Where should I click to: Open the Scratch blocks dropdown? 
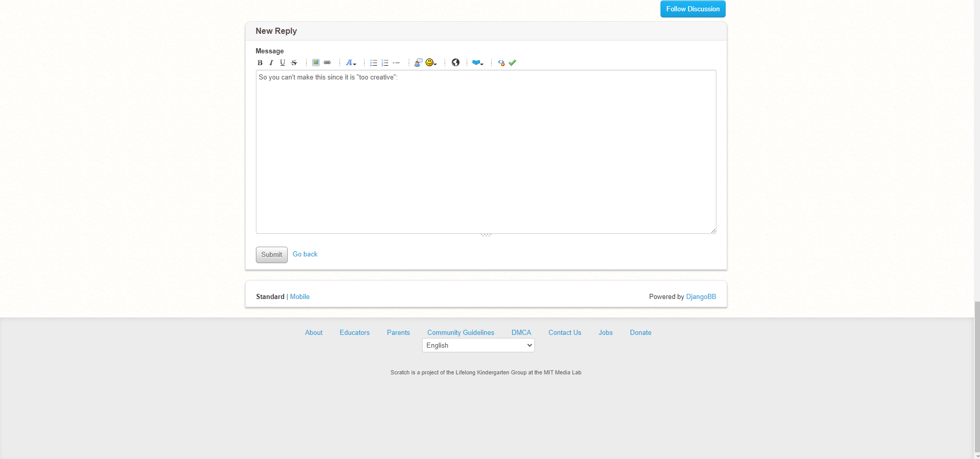point(478,63)
